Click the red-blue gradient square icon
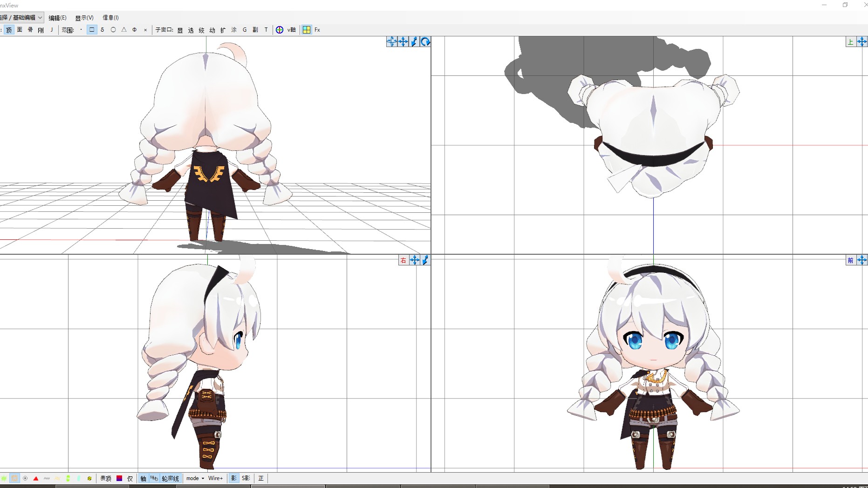The width and height of the screenshot is (868, 488). (x=119, y=478)
